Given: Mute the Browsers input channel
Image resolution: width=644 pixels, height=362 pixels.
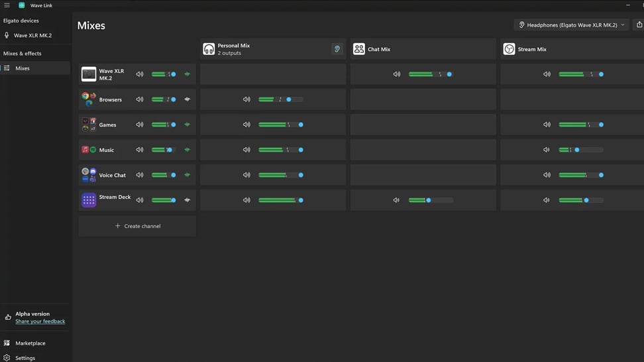Looking at the screenshot, I should tap(140, 99).
